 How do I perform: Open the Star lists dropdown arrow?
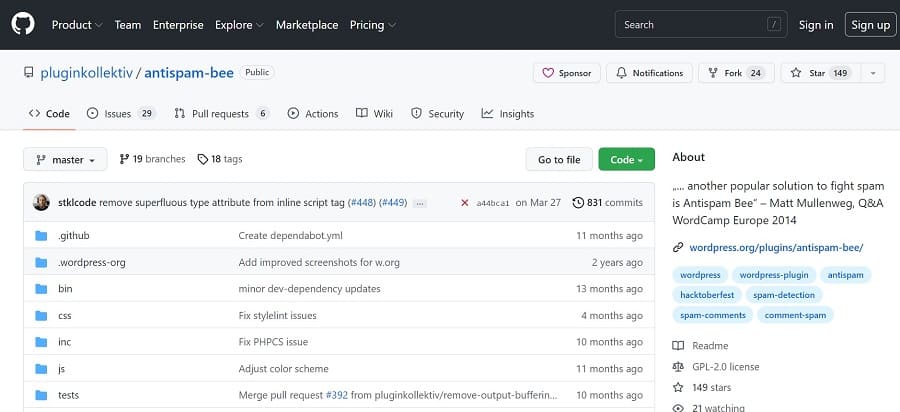pos(872,73)
